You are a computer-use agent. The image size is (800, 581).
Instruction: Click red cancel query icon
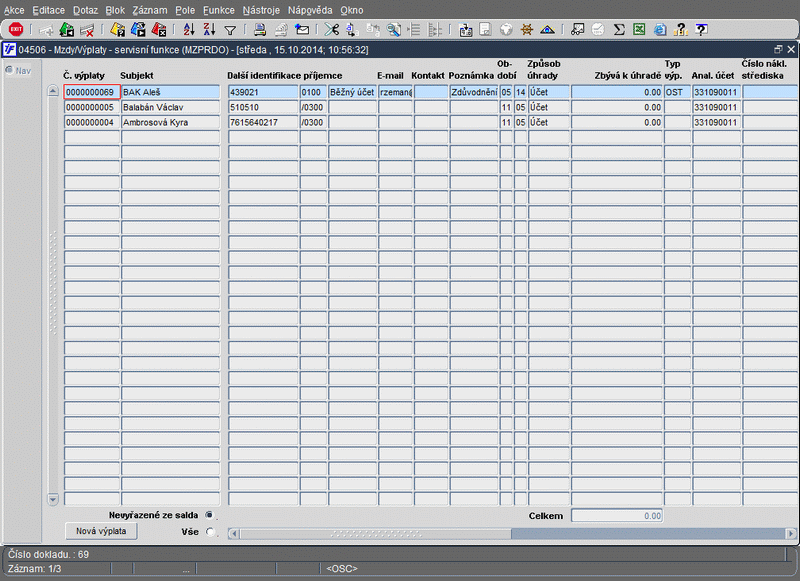[159, 30]
